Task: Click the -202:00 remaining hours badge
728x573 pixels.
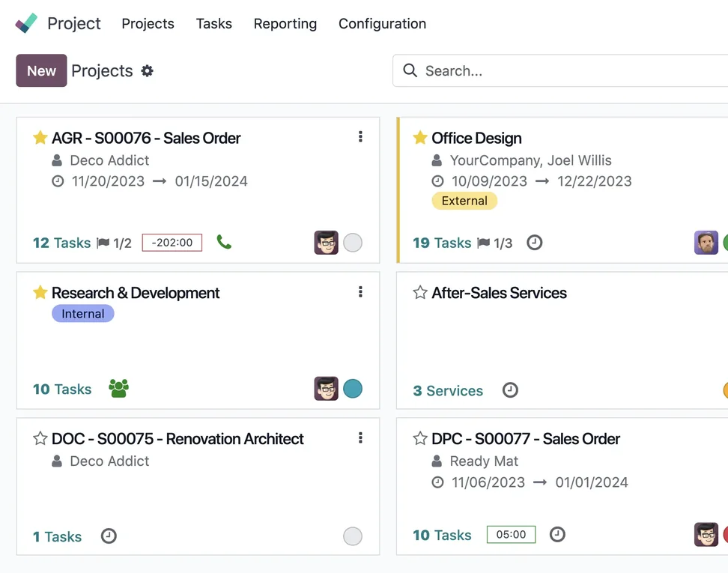Action: click(172, 243)
